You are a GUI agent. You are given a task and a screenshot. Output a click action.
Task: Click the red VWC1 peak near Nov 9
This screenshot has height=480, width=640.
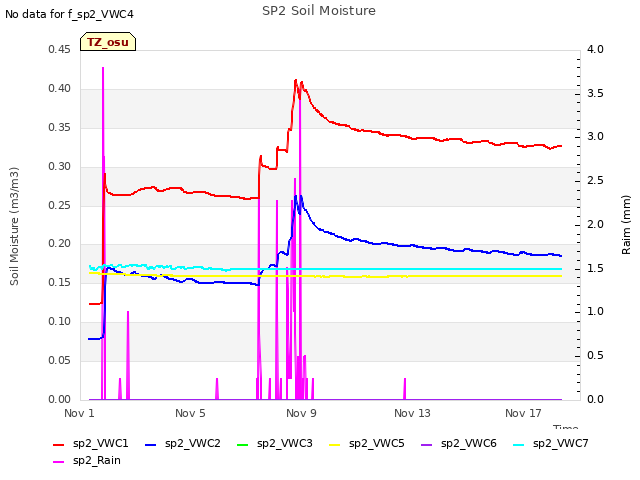pos(296,81)
